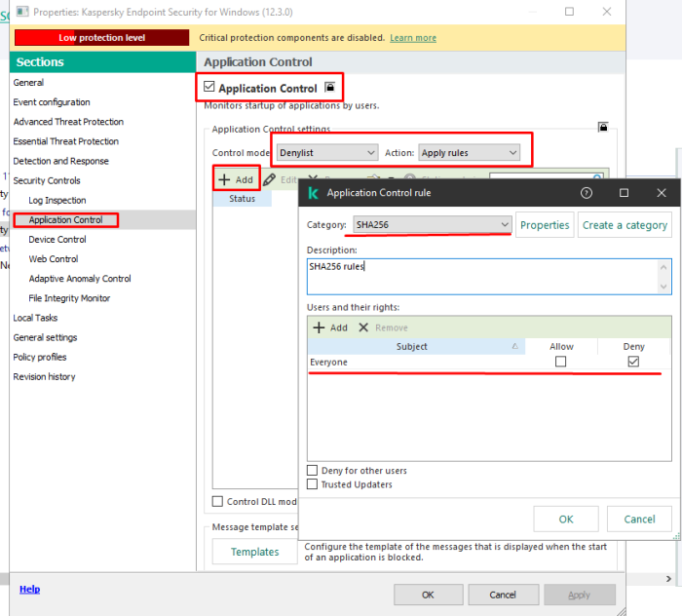
Task: Expand the Action Apply rules dropdown
Action: coord(470,153)
